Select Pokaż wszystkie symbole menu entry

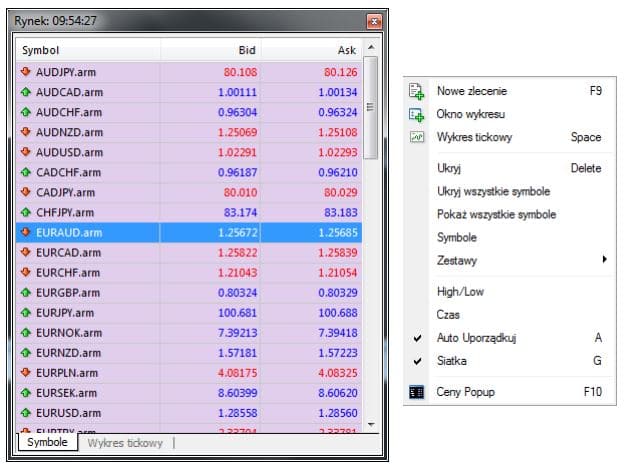click(x=496, y=214)
